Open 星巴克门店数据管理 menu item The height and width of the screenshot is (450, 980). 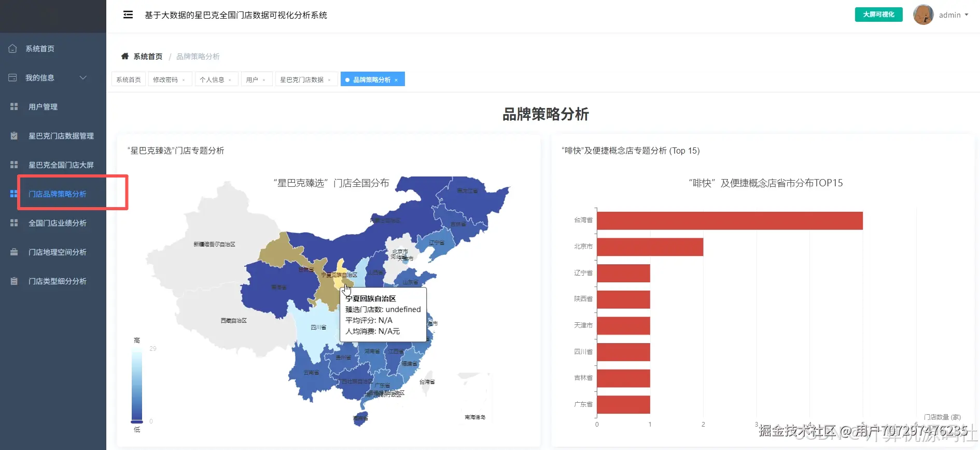tap(53, 135)
